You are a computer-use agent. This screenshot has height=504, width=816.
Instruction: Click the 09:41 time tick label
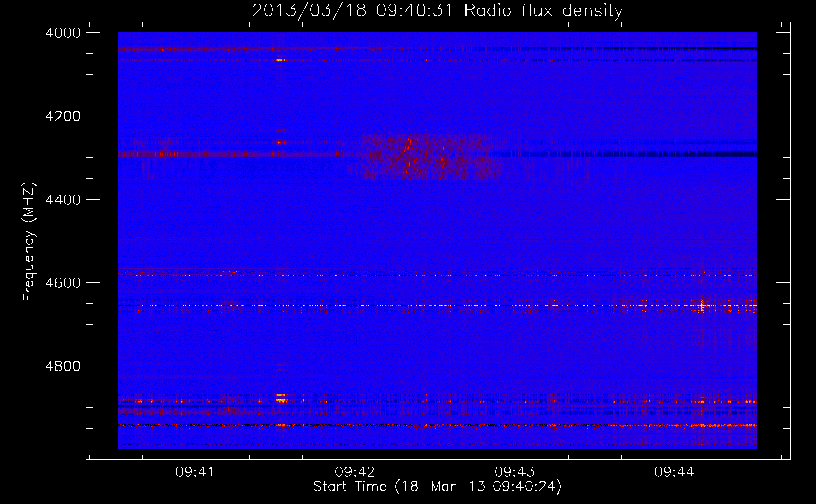tap(195, 472)
